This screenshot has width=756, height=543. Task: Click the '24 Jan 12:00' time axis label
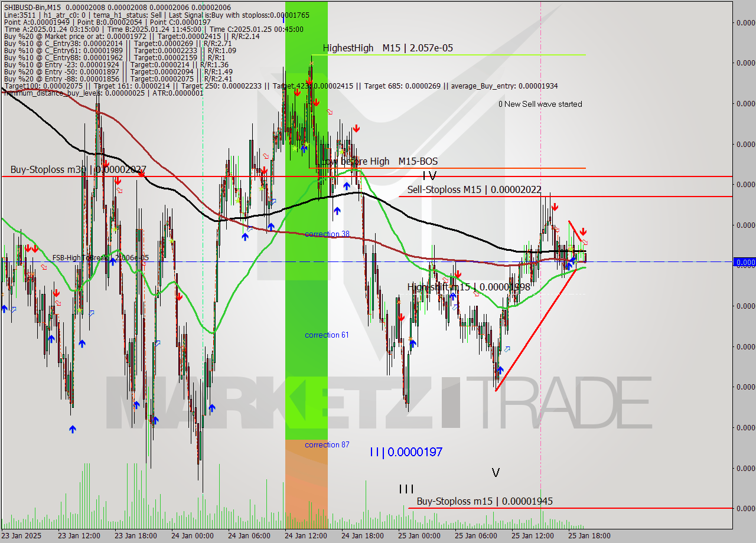point(305,536)
